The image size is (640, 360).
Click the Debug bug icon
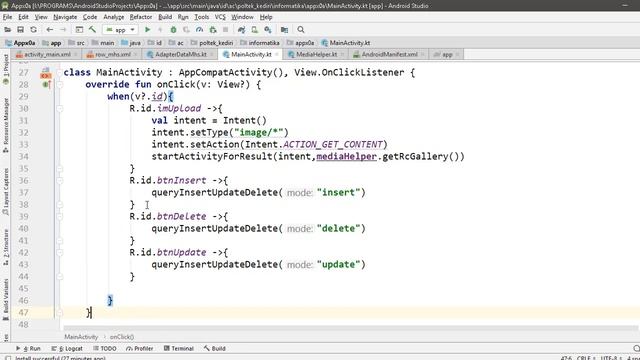point(173,30)
